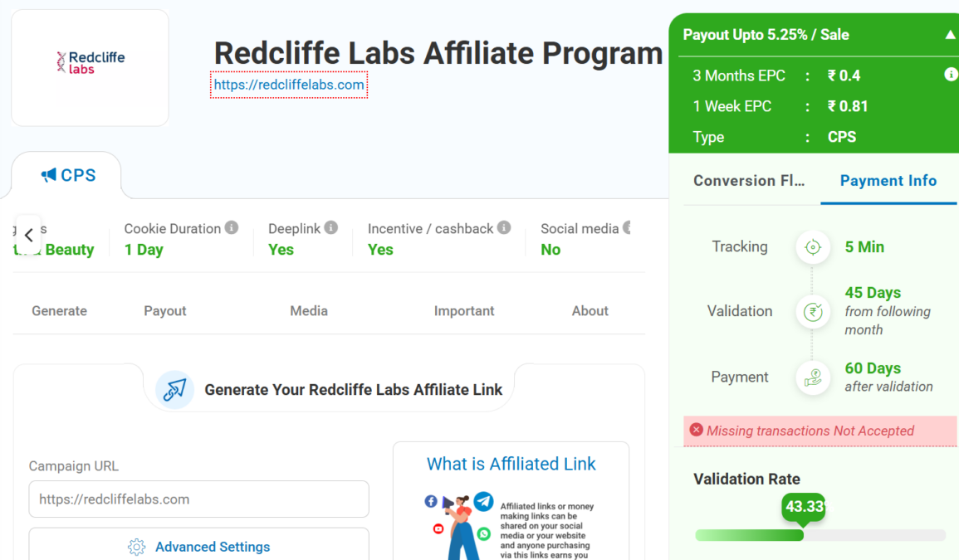Screen dimensions: 959x560
Task: Click the Validation Rate progress bar
Action: 820,535
